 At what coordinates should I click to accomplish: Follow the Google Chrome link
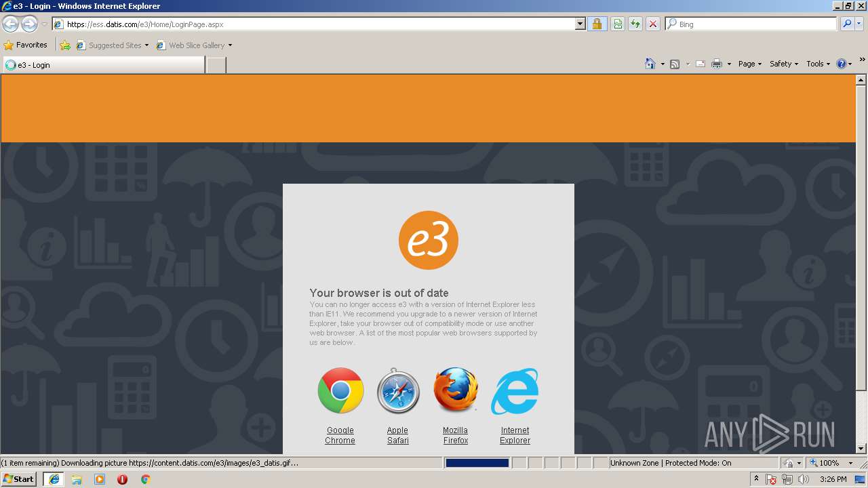point(340,435)
